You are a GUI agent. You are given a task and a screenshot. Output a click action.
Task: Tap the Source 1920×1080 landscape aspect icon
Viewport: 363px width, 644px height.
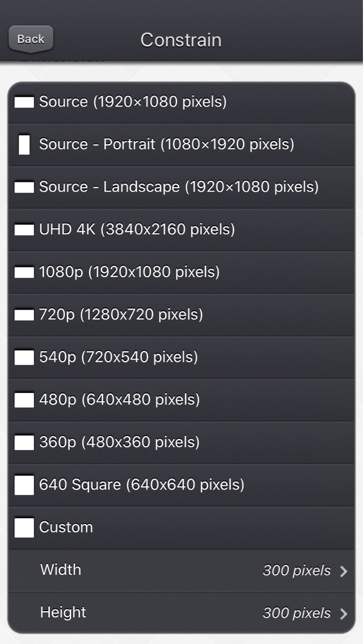[x=24, y=102]
